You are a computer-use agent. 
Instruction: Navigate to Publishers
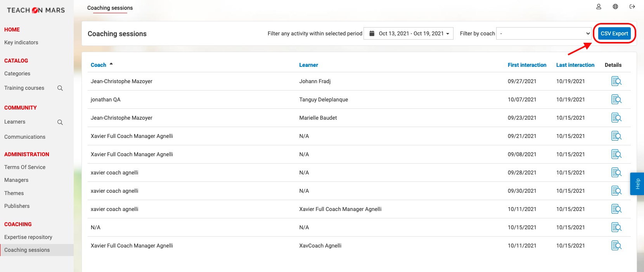(x=17, y=206)
